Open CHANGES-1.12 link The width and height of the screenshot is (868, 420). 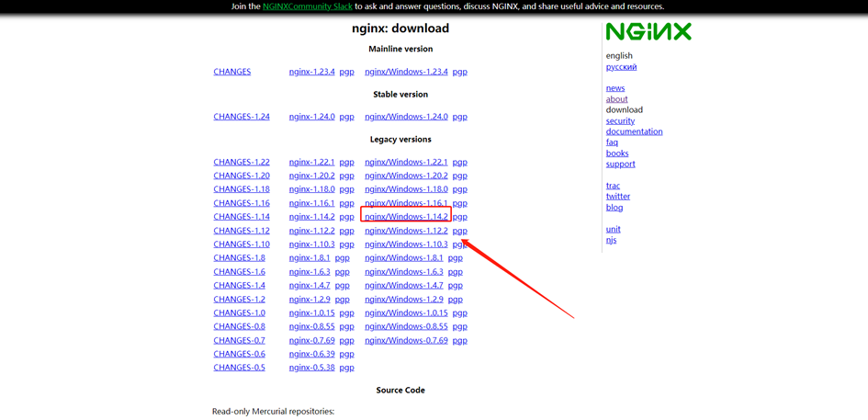[242, 231]
